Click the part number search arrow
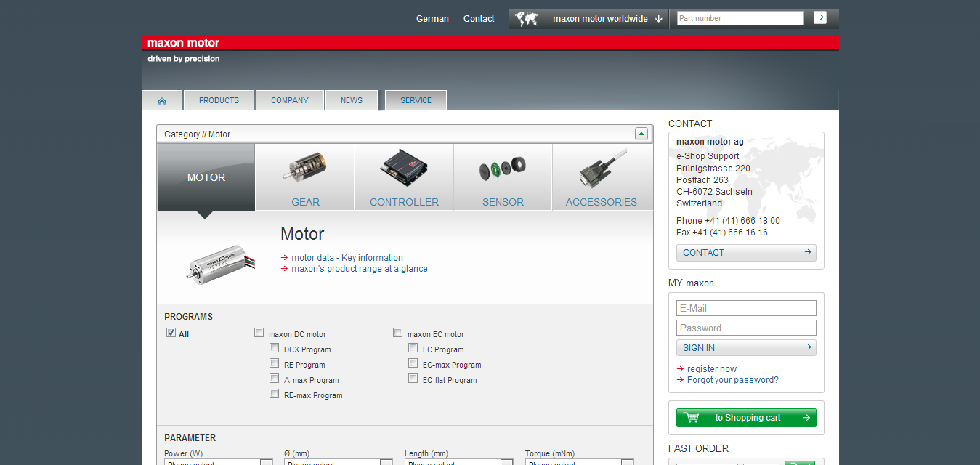This screenshot has width=980, height=465. coord(819,18)
